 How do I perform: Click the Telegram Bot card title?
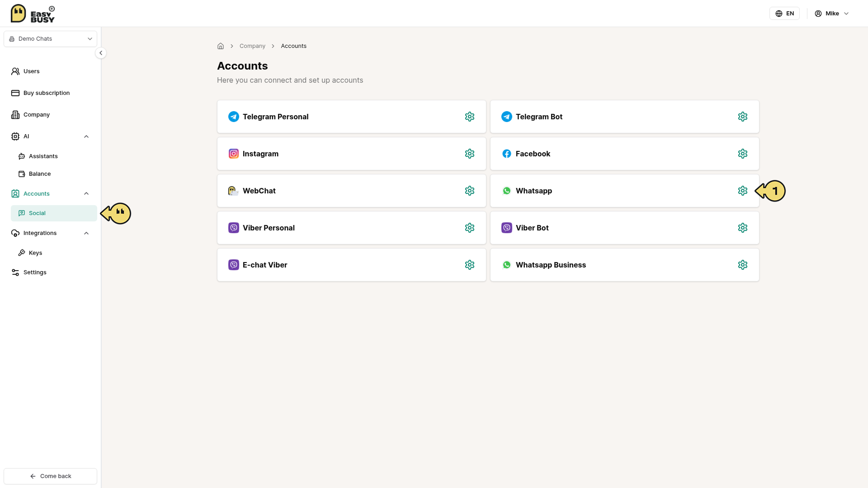tap(539, 117)
